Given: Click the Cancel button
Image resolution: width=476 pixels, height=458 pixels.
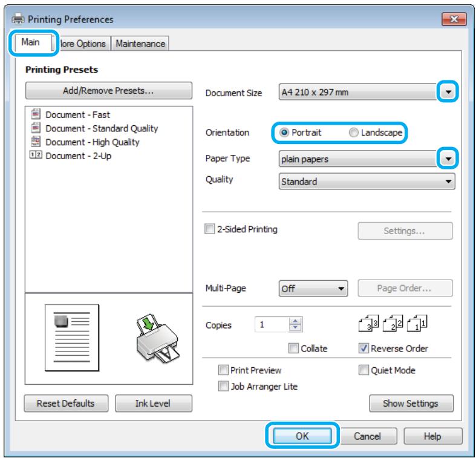Looking at the screenshot, I should (367, 436).
